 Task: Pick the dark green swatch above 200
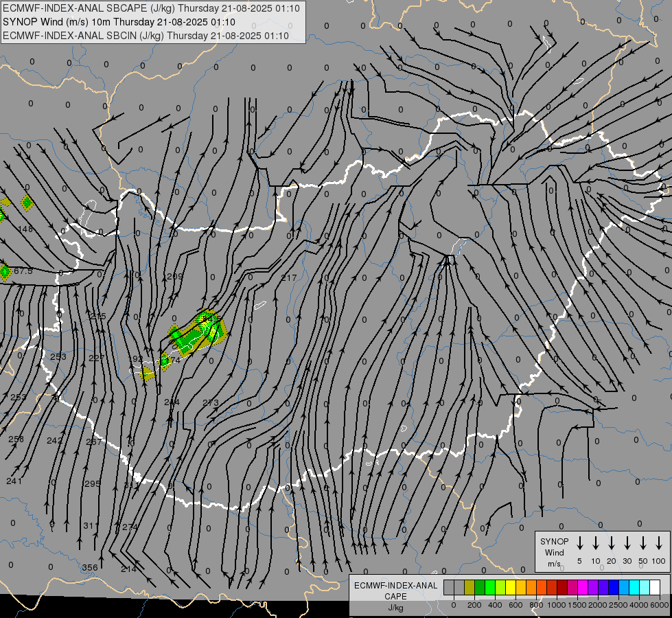pyautogui.click(x=480, y=587)
